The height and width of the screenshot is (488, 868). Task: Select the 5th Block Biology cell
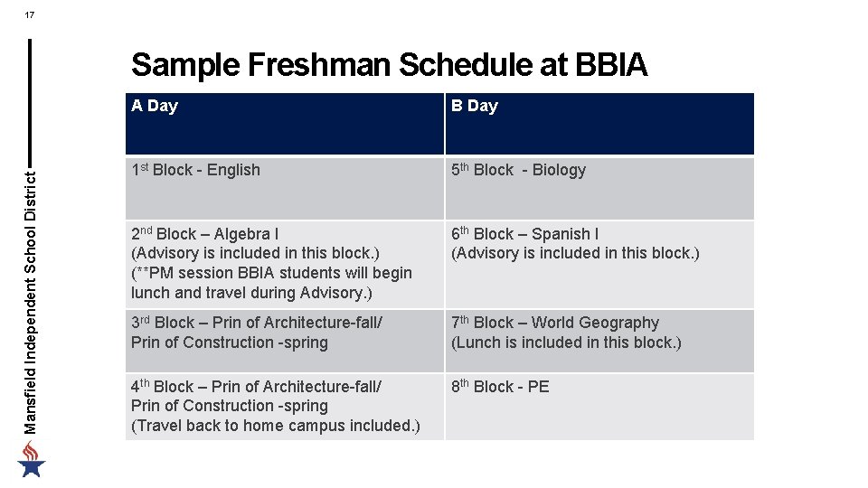tap(518, 170)
